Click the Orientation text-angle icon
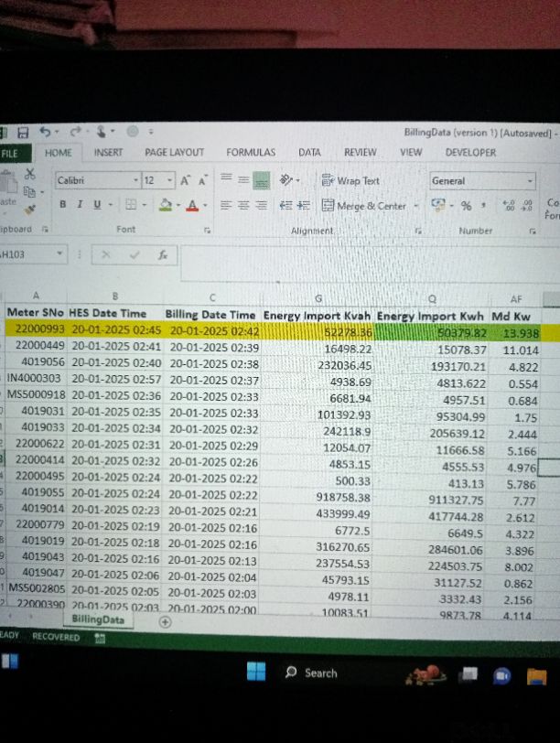 [x=286, y=179]
